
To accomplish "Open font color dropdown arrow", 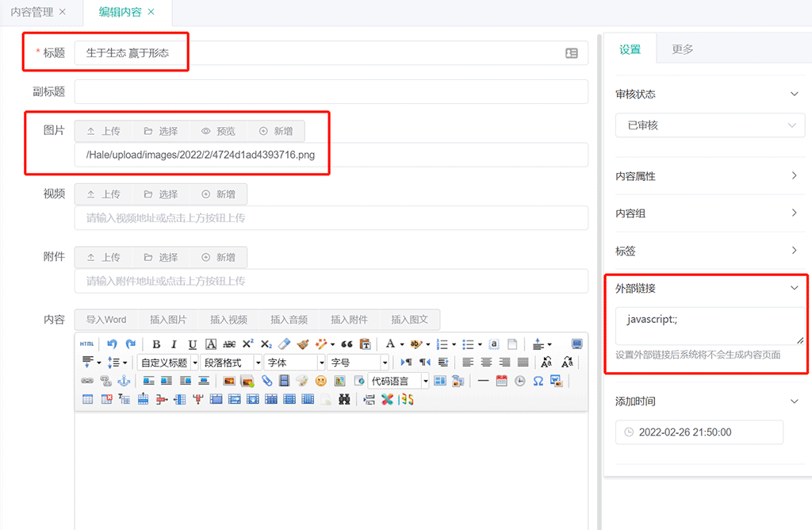I will tap(402, 344).
